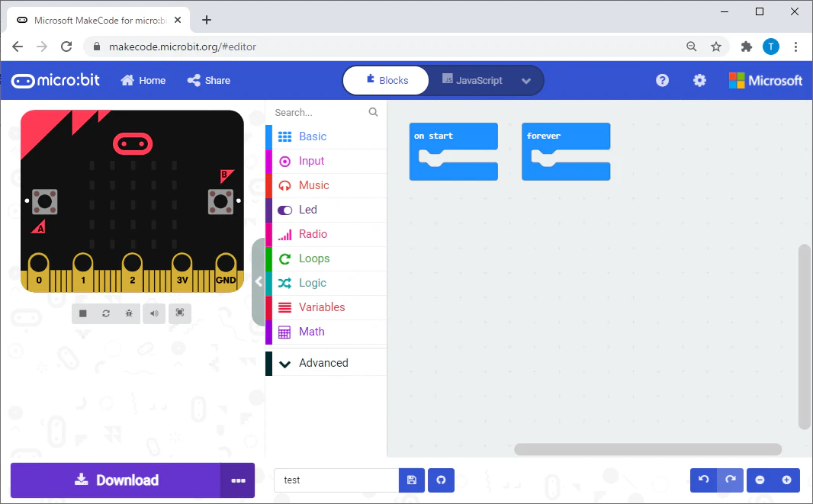The image size is (813, 504).
Task: Collapse the simulator panel with arrow
Action: click(x=259, y=282)
